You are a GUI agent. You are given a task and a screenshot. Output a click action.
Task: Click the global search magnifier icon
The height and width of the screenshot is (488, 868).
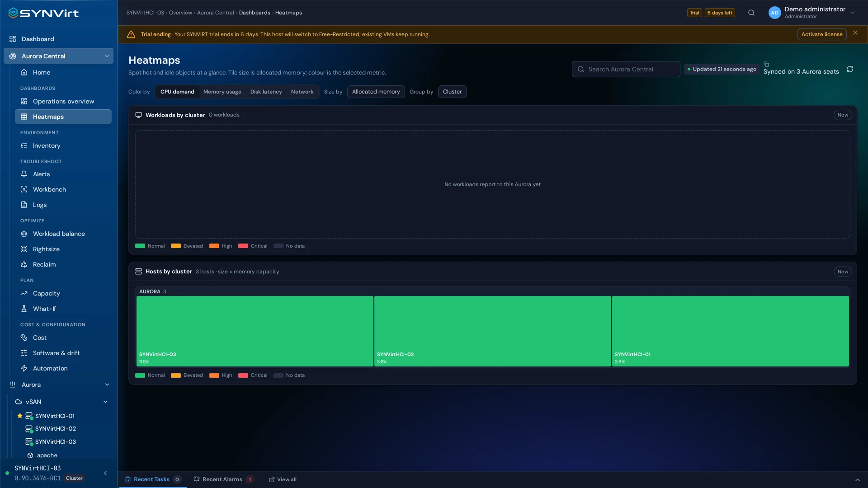[x=751, y=13]
